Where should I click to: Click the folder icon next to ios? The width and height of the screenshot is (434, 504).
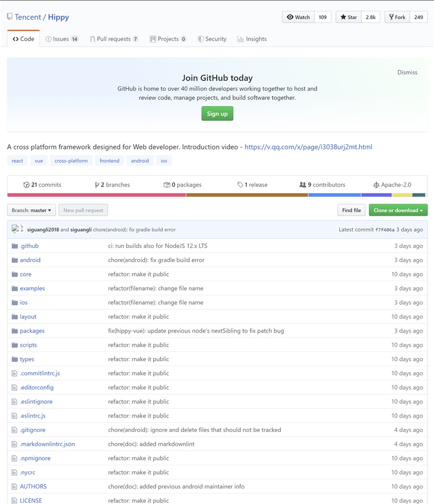point(14,303)
